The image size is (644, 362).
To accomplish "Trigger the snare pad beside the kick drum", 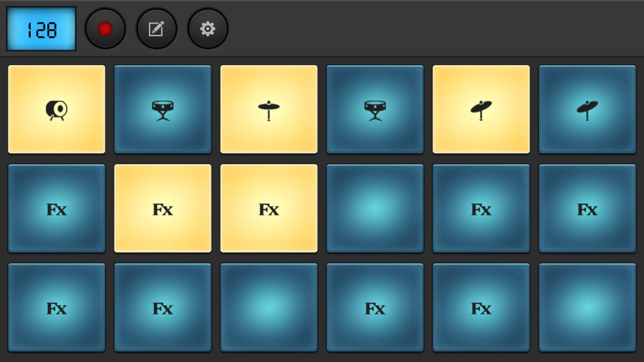I will (x=163, y=109).
